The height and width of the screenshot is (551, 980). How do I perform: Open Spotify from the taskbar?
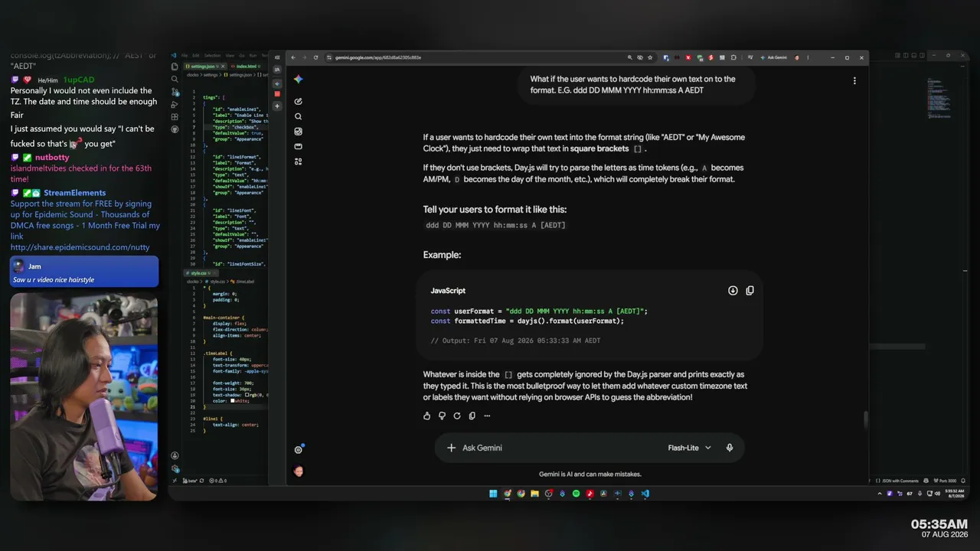(x=576, y=494)
